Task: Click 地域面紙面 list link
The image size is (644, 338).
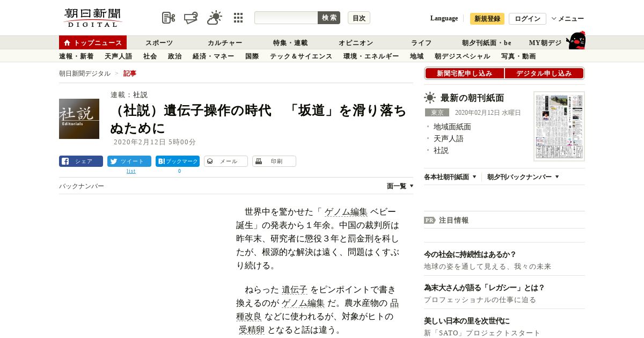Action: click(x=452, y=127)
